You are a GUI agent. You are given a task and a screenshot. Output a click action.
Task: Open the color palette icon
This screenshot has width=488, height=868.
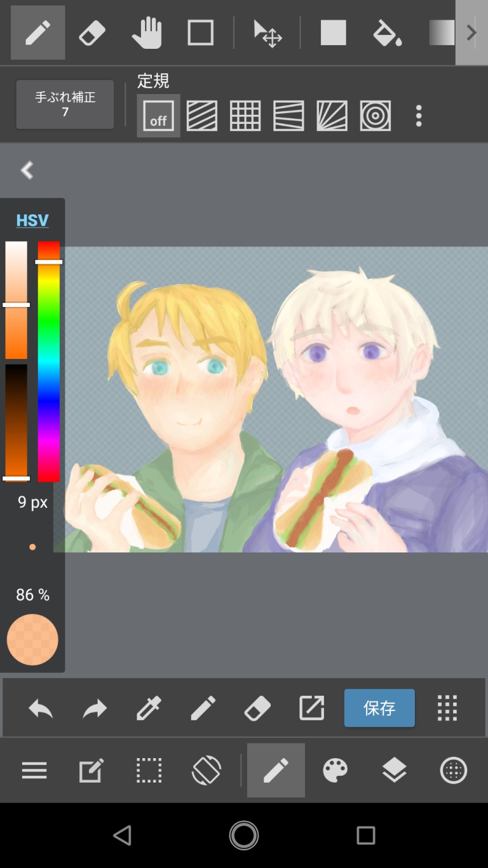pyautogui.click(x=335, y=770)
